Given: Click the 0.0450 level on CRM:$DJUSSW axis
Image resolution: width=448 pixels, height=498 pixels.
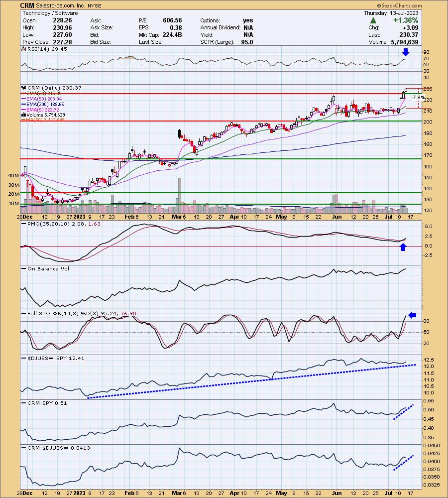Looking at the screenshot, I should 432,446.
